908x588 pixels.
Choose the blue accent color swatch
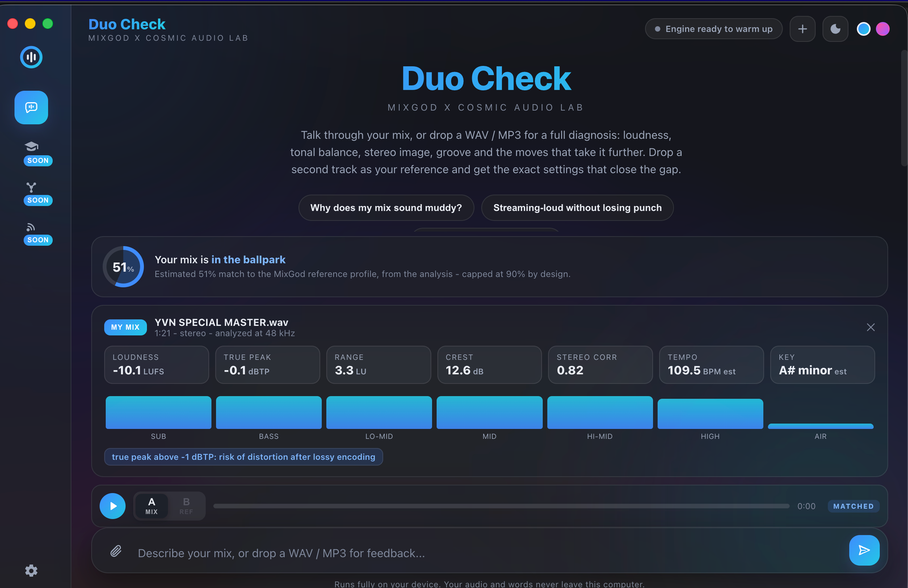click(x=864, y=29)
